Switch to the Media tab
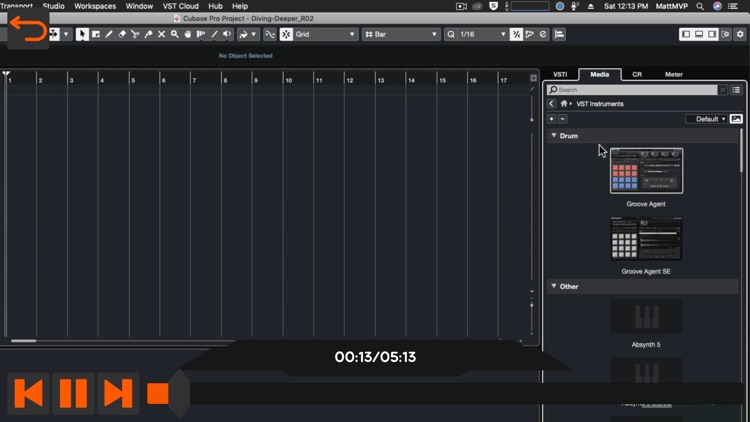The image size is (750, 422). click(599, 75)
